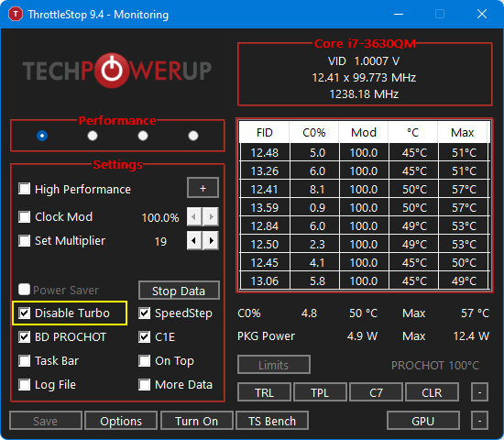Enable the More Data checkbox
The width and height of the screenshot is (504, 440).
click(x=144, y=384)
